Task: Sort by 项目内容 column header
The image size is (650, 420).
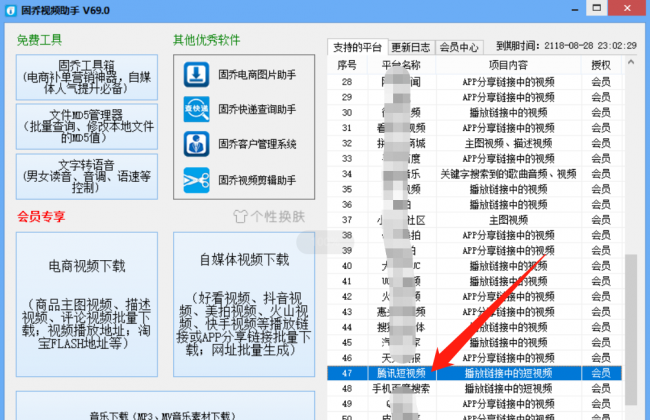Action: tap(508, 65)
